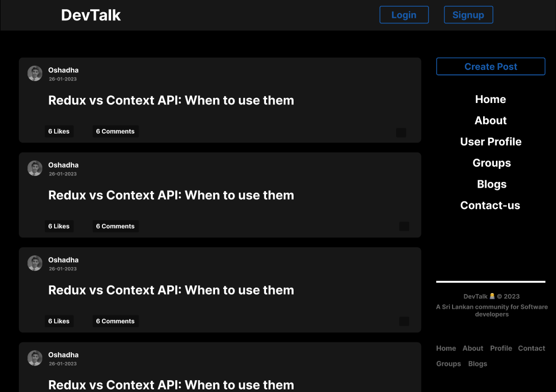Image resolution: width=556 pixels, height=392 pixels.
Task: Click Oshadha's avatar on the first post
Action: click(35, 73)
